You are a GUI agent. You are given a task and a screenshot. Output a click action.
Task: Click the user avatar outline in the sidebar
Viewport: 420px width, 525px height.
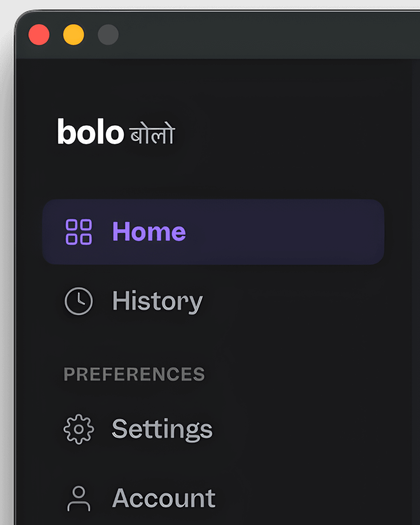79,498
